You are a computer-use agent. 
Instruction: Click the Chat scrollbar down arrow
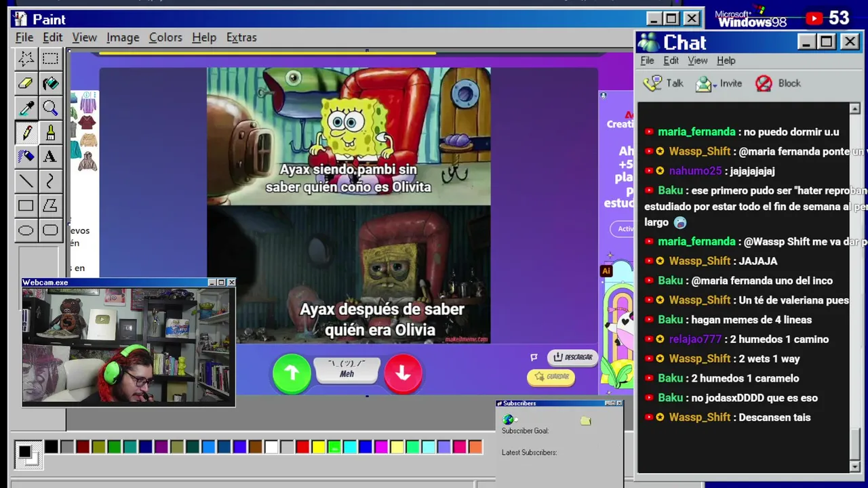[x=854, y=467]
